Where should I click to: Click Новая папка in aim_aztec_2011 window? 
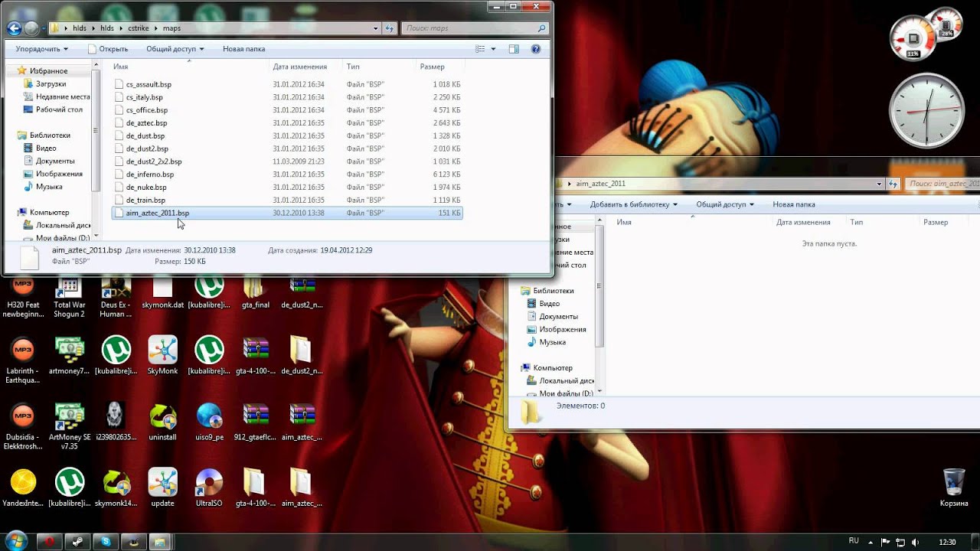pyautogui.click(x=794, y=205)
